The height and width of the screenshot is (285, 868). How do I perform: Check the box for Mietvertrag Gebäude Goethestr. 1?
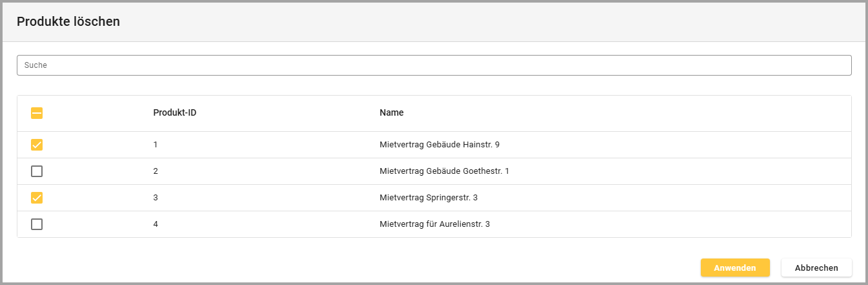pyautogui.click(x=37, y=171)
